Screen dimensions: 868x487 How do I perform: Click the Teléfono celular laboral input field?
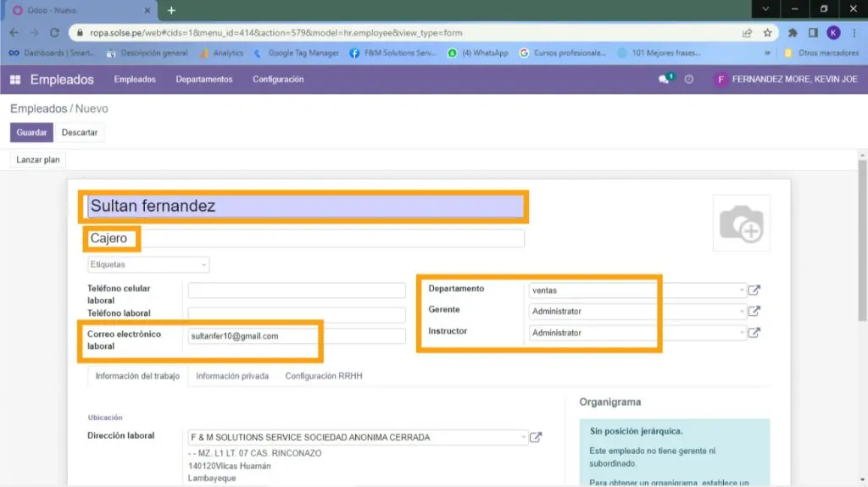tap(297, 291)
